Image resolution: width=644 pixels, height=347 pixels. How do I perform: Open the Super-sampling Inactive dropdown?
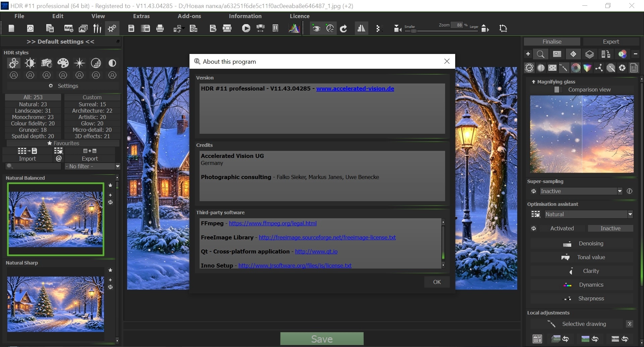581,191
